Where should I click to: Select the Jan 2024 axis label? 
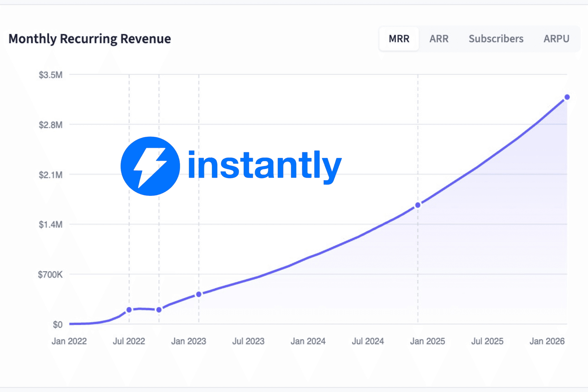pos(309,341)
